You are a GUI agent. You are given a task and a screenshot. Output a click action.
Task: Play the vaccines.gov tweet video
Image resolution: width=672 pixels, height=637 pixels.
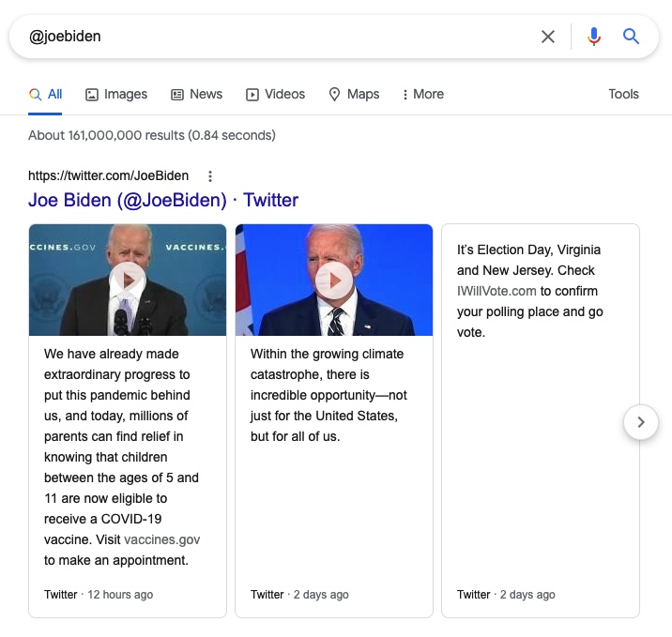(x=128, y=280)
